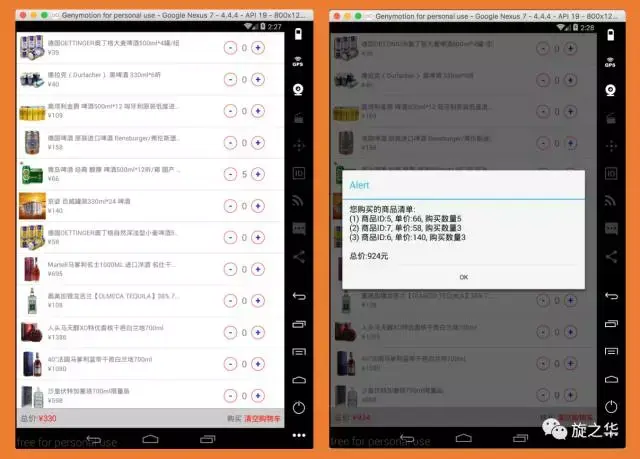The height and width of the screenshot is (459, 640).
Task: Click the power icon in right window sidebar
Action: click(x=611, y=406)
